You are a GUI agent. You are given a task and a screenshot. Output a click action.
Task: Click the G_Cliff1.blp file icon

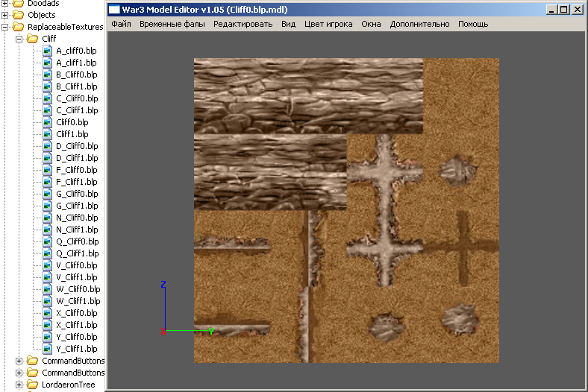[x=47, y=206]
